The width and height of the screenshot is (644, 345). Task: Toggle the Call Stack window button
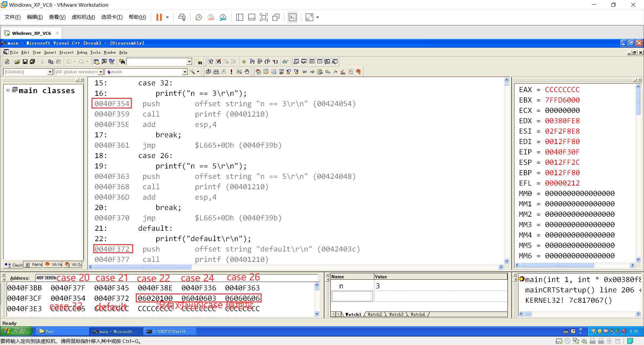pyautogui.click(x=327, y=62)
